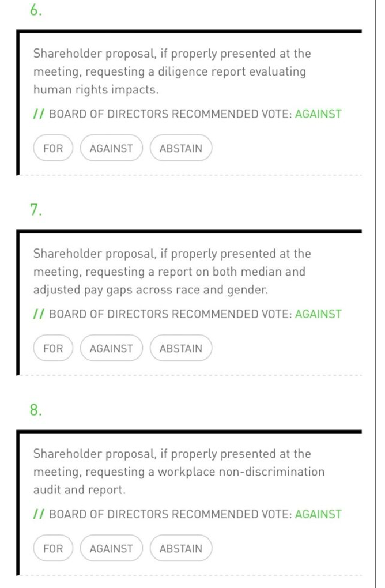Vote FOR on proposal 6 human rights report

point(53,148)
